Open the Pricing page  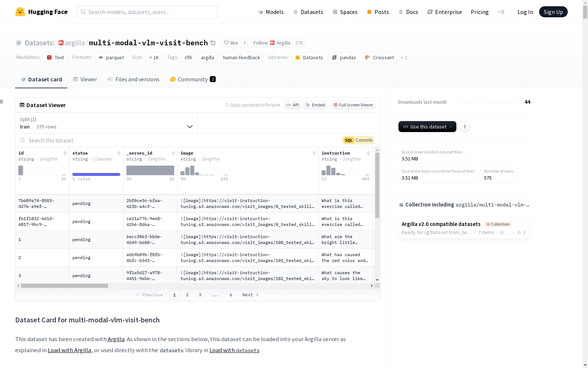point(480,12)
